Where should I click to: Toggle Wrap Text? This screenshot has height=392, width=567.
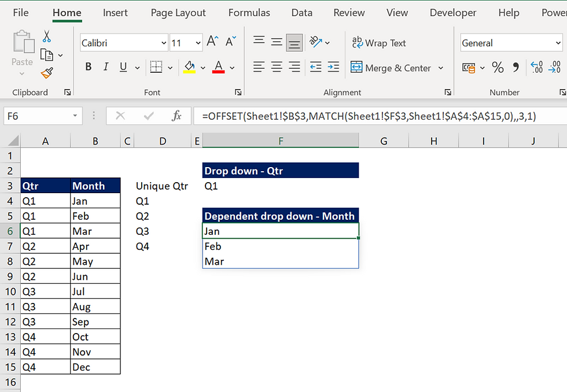[x=379, y=43]
